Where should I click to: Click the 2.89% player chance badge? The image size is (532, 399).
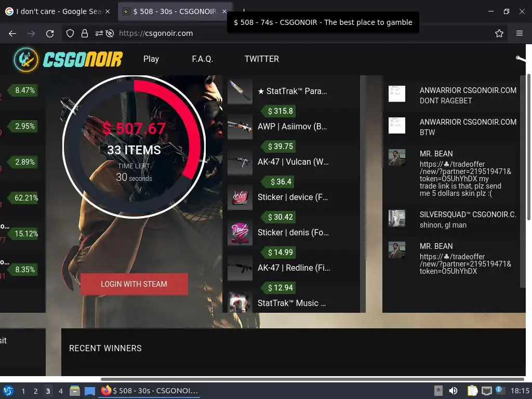point(23,162)
